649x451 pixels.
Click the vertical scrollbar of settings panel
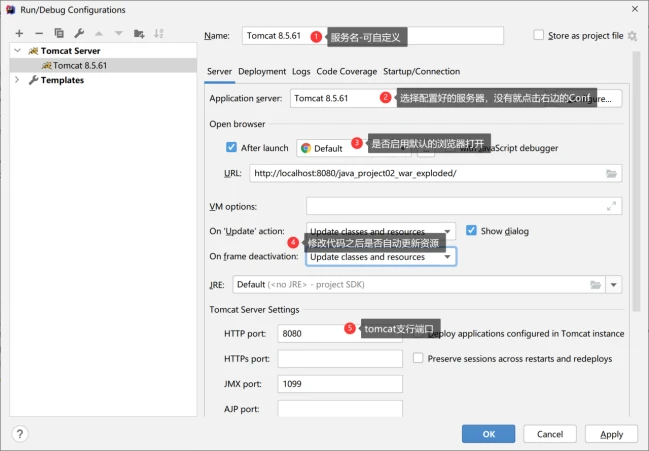point(636,181)
